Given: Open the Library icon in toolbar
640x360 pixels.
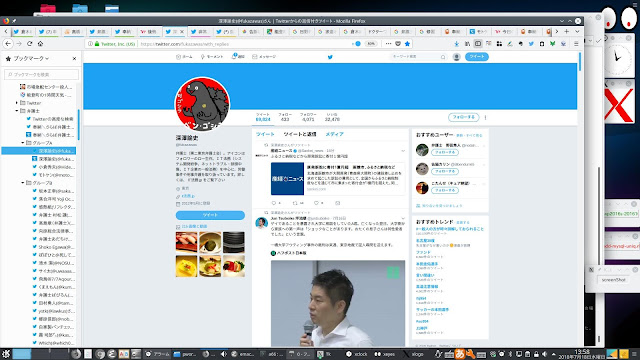Looking at the screenshot, I should pyautogui.click(x=467, y=44).
